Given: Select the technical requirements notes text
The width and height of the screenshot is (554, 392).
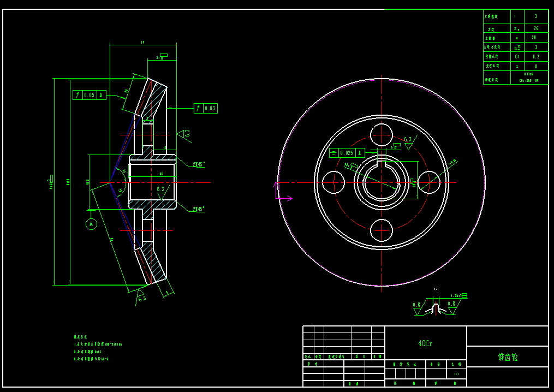Looking at the screenshot, I should [x=98, y=348].
